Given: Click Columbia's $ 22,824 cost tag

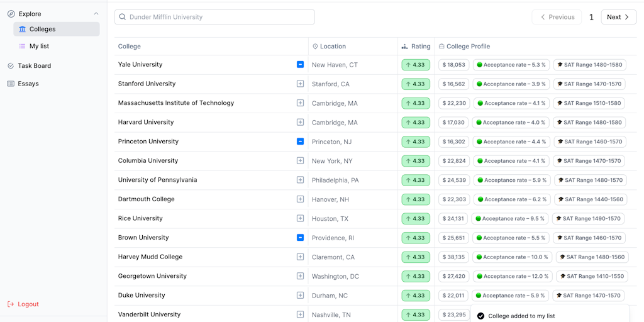Looking at the screenshot, I should pos(454,160).
